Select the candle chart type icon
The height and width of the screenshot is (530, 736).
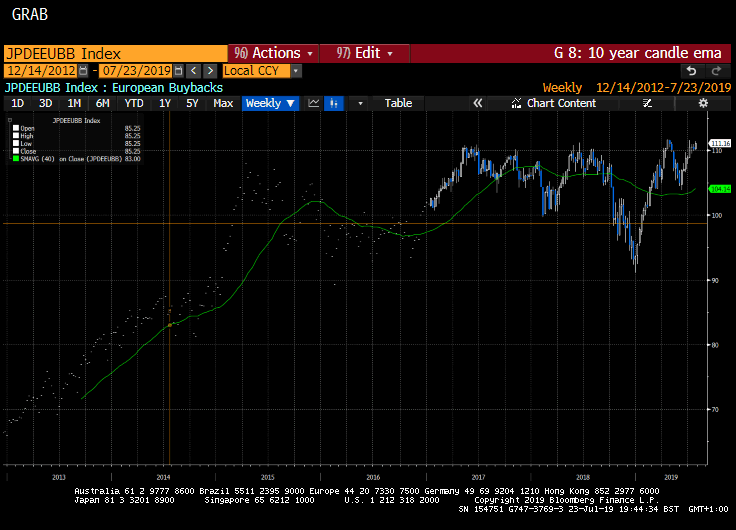[x=335, y=103]
